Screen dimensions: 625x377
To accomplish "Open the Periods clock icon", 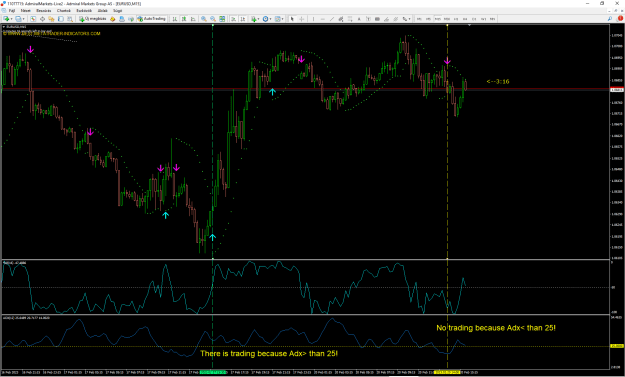I will (265, 19).
